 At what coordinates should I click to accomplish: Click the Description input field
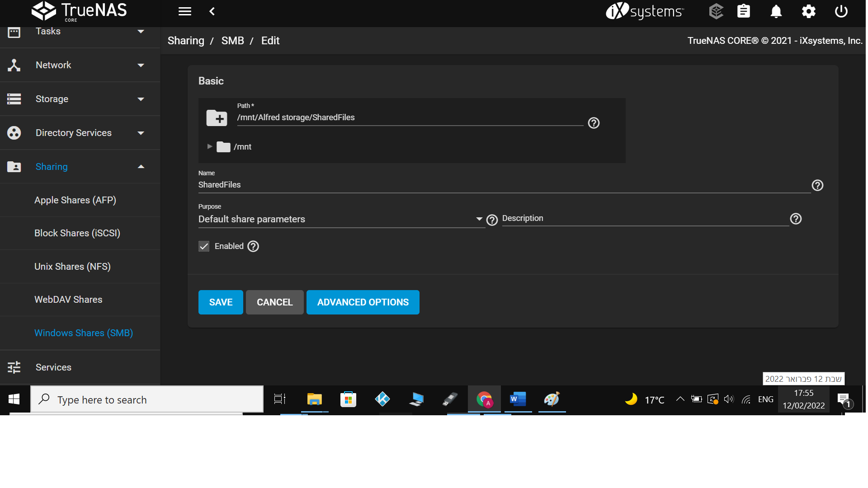point(645,218)
